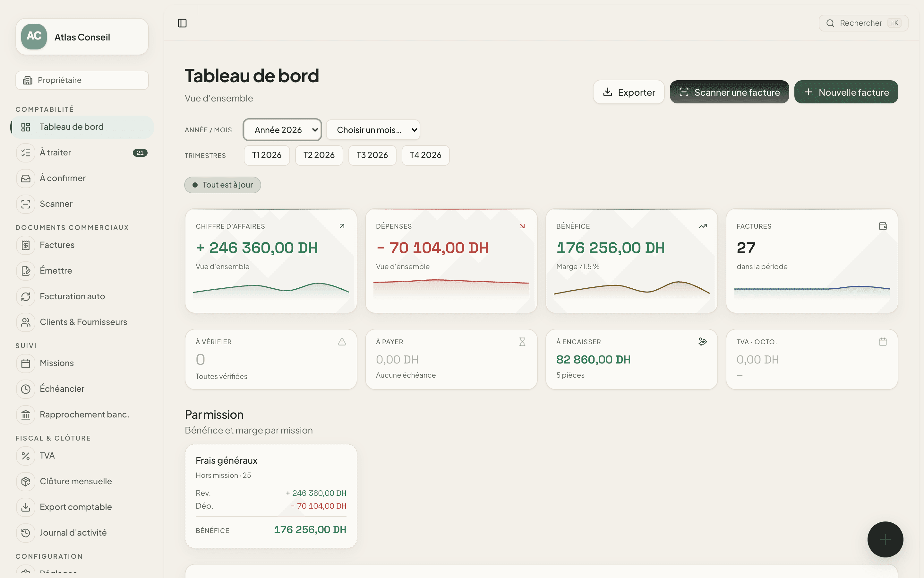Click arrow icon on Chiffre d'affaires card

[342, 226]
